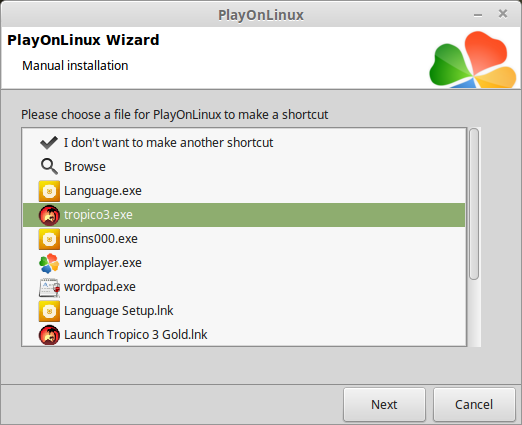Click the Language.exe installer icon

pyautogui.click(x=49, y=191)
